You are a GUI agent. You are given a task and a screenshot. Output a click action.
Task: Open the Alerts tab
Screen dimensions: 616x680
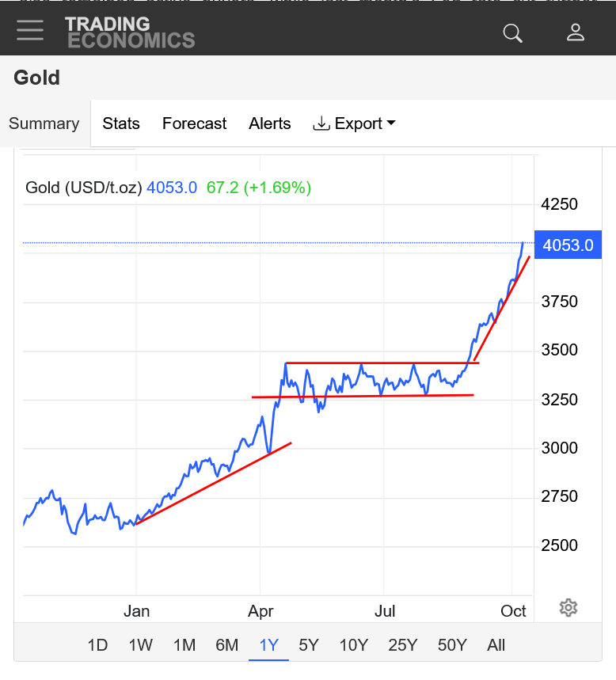270,123
